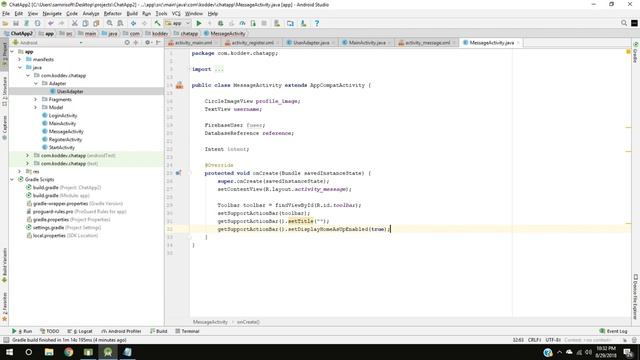The image size is (640, 360).
Task: Click the Find magnifier icon
Action: coord(109,23)
